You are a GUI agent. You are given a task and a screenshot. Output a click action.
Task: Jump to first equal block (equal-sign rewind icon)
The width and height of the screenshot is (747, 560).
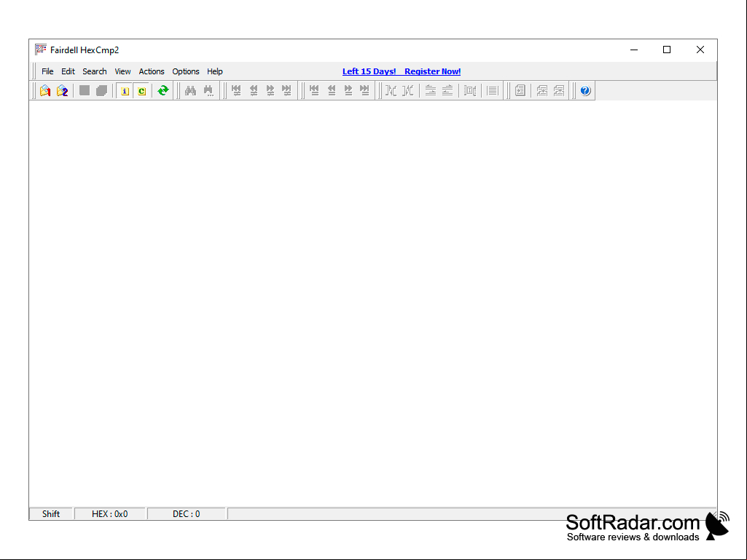tap(314, 90)
